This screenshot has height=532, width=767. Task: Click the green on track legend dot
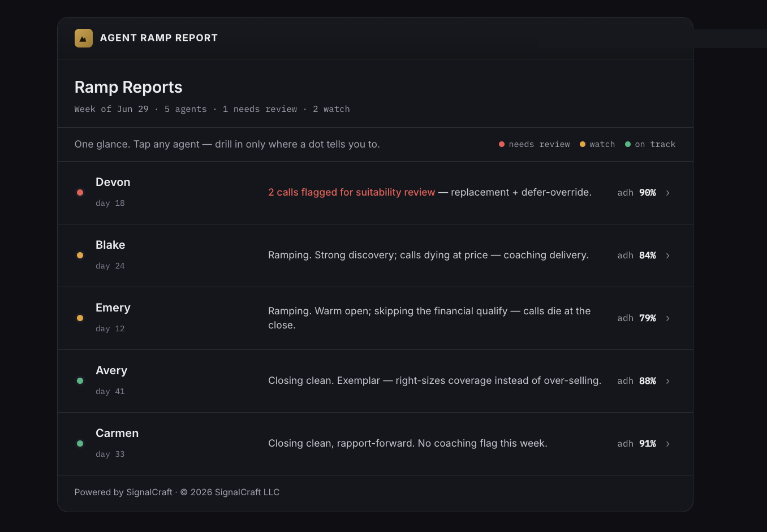coord(628,144)
